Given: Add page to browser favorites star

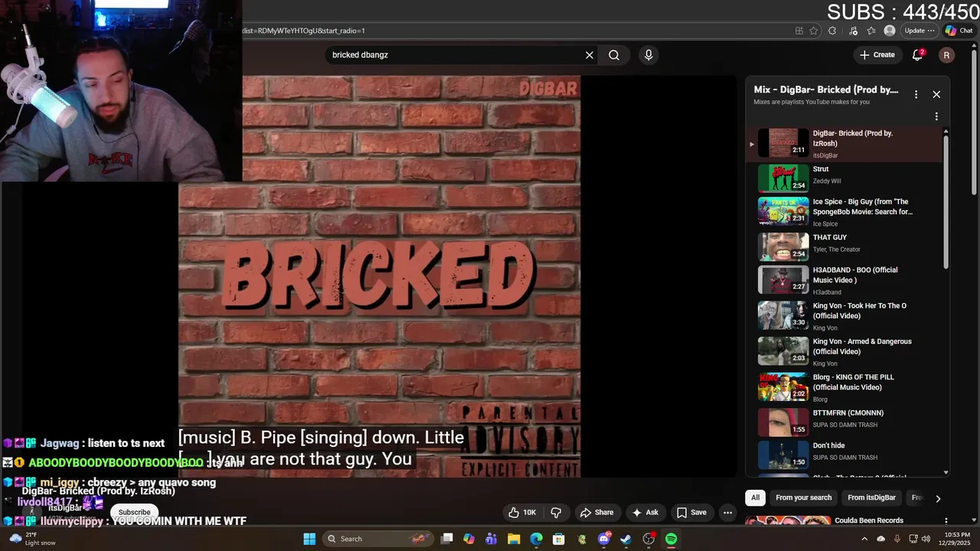Looking at the screenshot, I should point(814,31).
